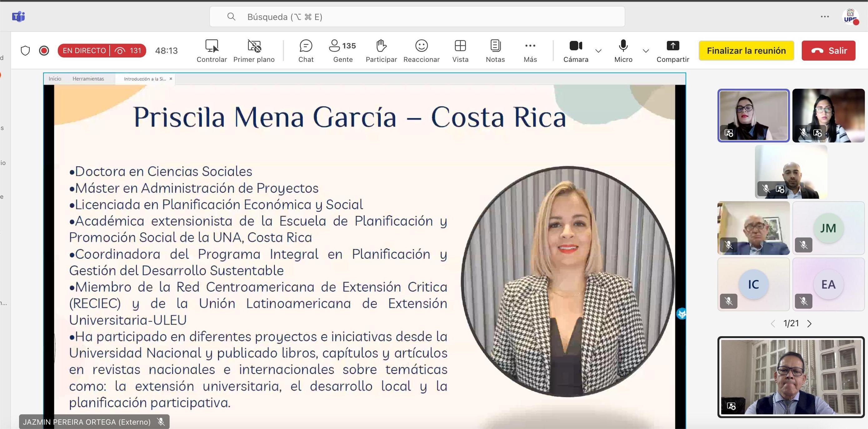Image resolution: width=868 pixels, height=429 pixels.
Task: Open the Vista layout options
Action: click(460, 51)
